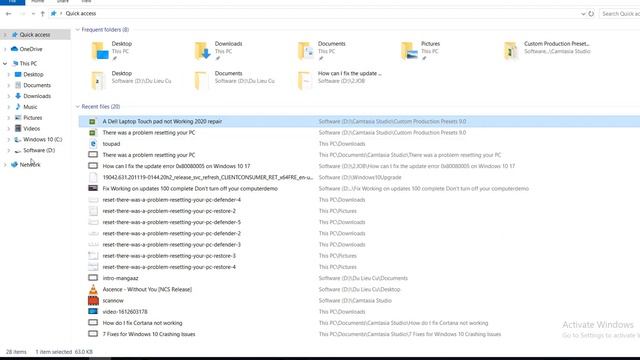Viewport: 640px width, 360px height.
Task: Click the Desktop icon under This PC tree
Action: (x=18, y=74)
